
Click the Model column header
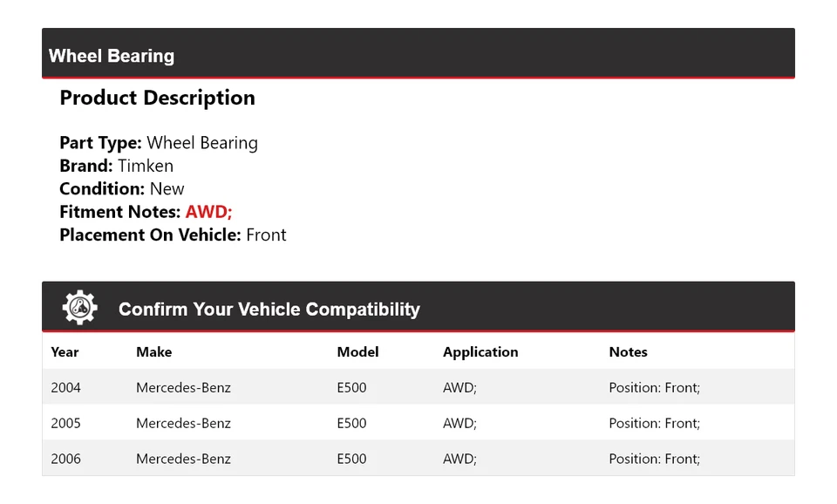[x=357, y=352]
